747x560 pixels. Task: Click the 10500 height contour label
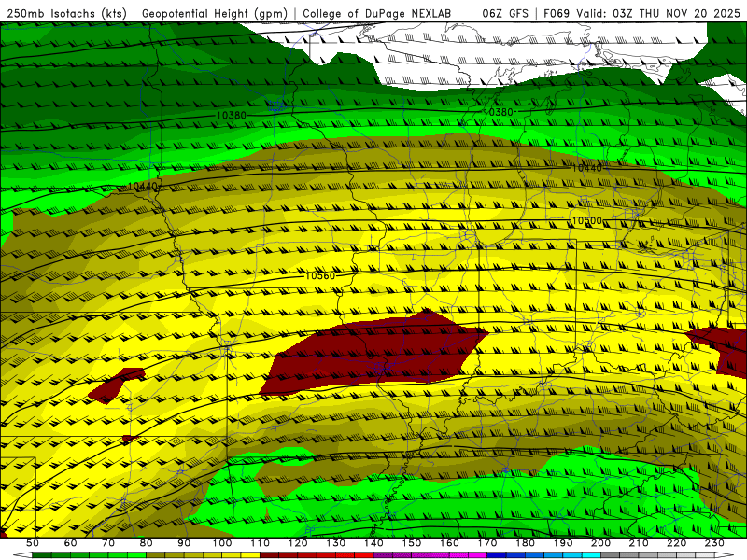tap(587, 221)
